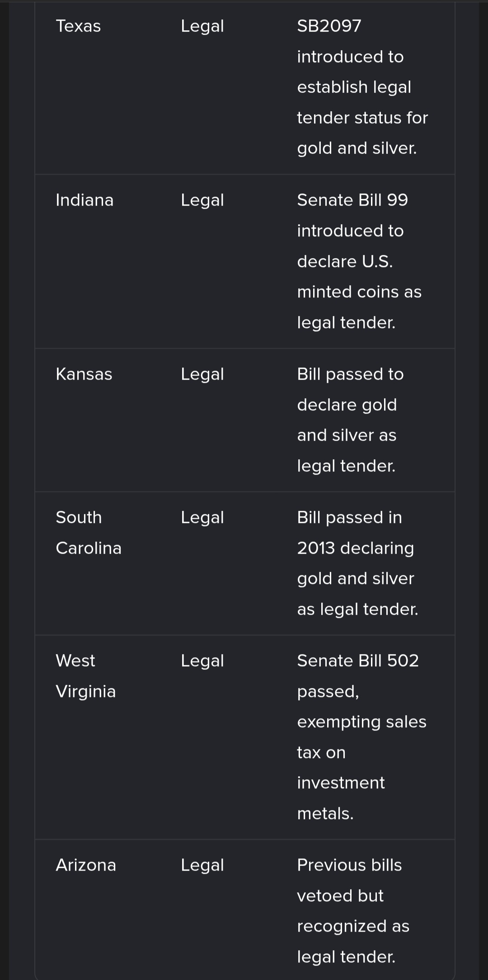Viewport: 488px width, 980px height.
Task: Select the West Virginia state cell
Action: point(85,676)
